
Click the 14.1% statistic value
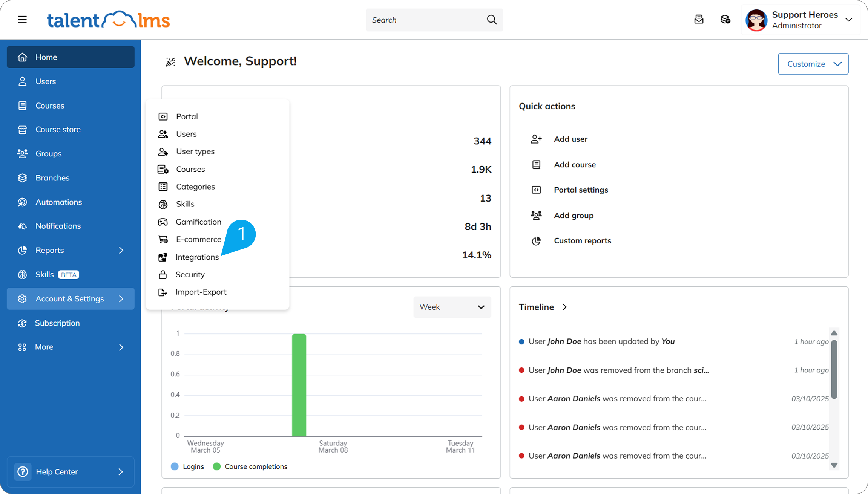click(477, 255)
